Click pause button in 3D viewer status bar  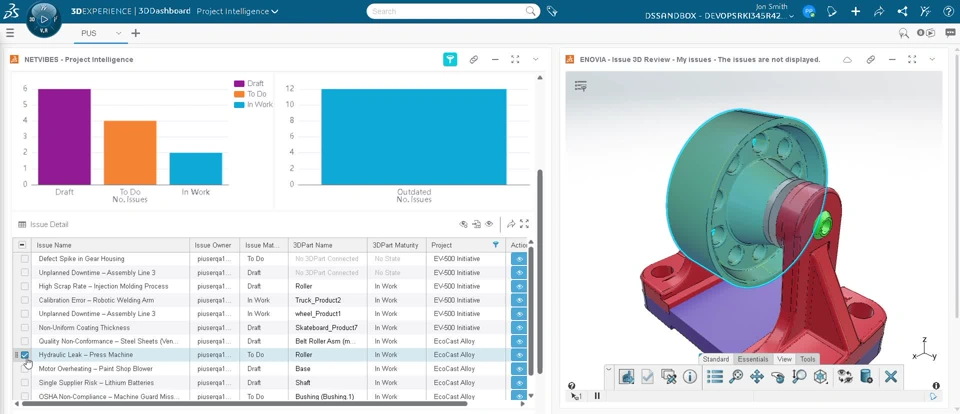pyautogui.click(x=597, y=396)
